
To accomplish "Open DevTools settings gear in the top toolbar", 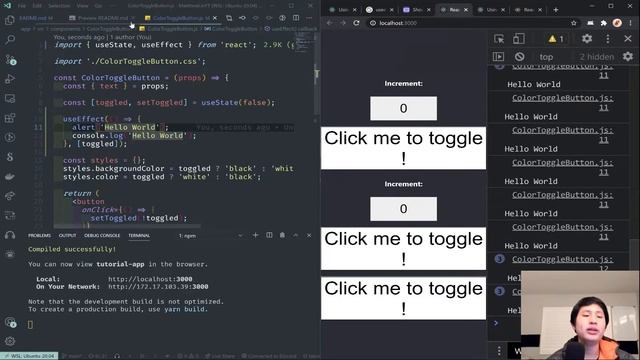I will click(587, 39).
